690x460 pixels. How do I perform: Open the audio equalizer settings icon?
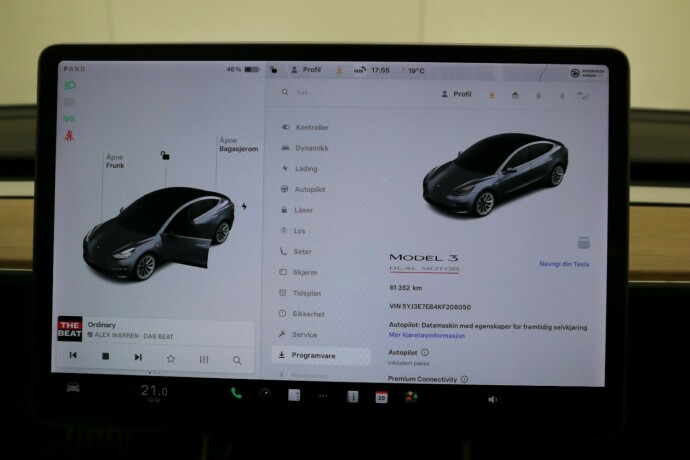click(204, 358)
